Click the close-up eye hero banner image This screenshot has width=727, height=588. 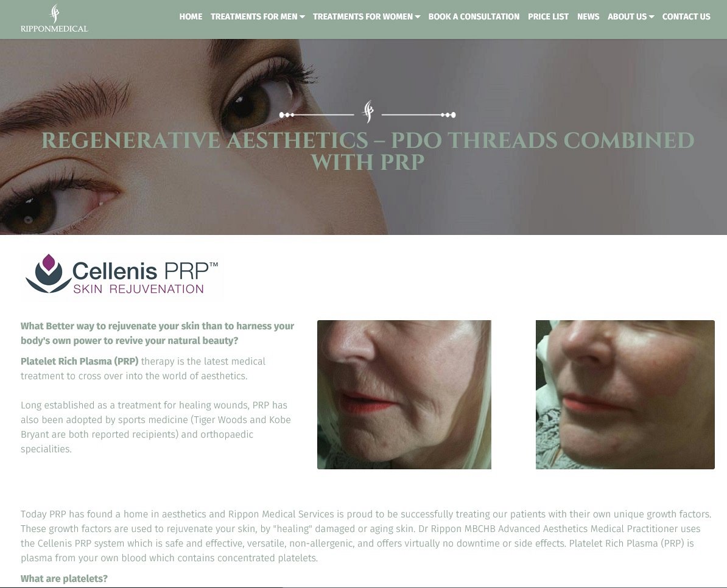(x=363, y=137)
